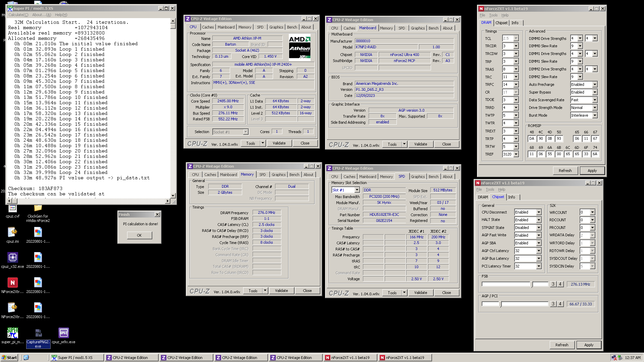Click the ROMSIP 48 field showing DA
644x362 pixels.
pos(532,138)
